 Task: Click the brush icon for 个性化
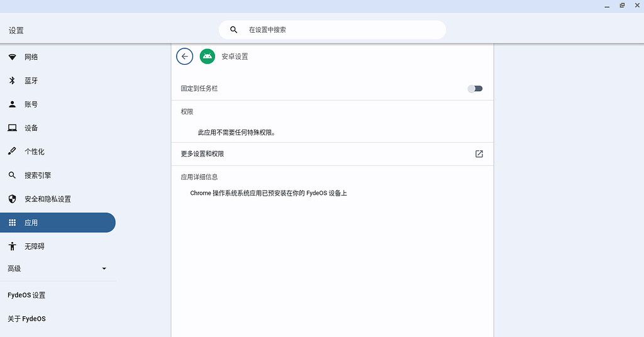coord(12,152)
